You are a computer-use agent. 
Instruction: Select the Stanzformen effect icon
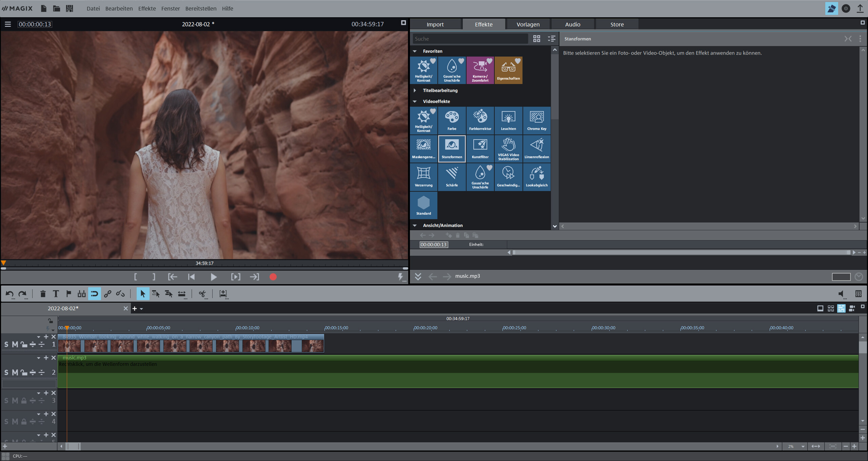(452, 148)
